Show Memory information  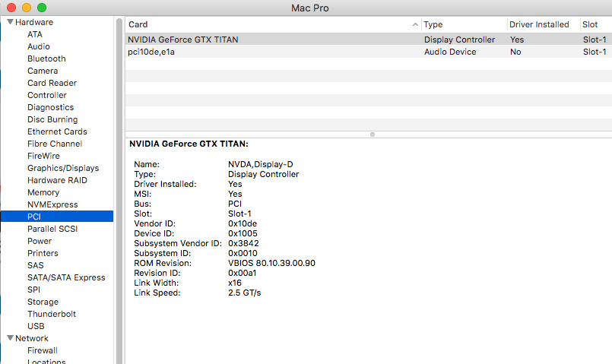point(43,192)
